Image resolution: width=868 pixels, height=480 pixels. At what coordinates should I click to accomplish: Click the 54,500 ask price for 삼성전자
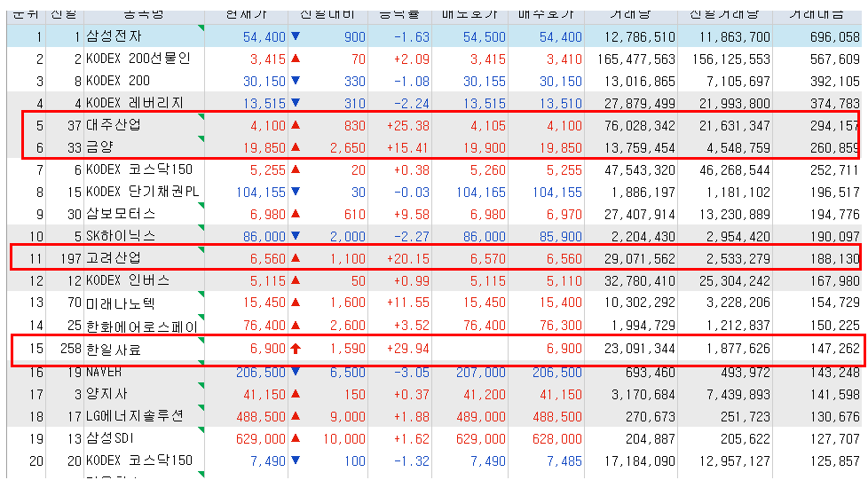click(x=485, y=37)
